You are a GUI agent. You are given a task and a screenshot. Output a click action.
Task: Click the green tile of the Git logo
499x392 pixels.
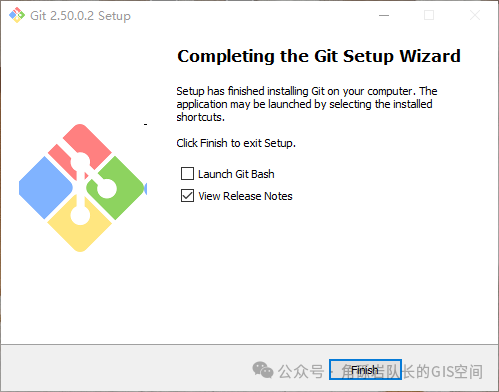[115, 188]
